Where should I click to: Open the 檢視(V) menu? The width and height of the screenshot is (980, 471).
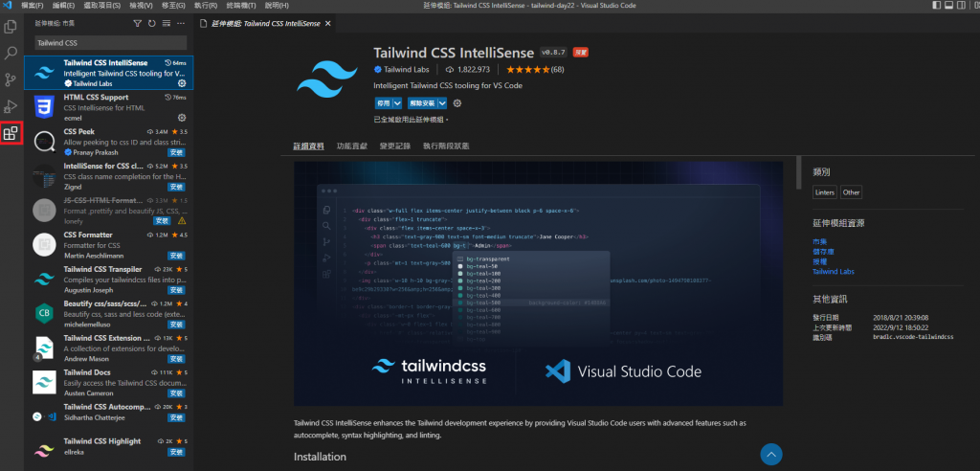[142, 5]
